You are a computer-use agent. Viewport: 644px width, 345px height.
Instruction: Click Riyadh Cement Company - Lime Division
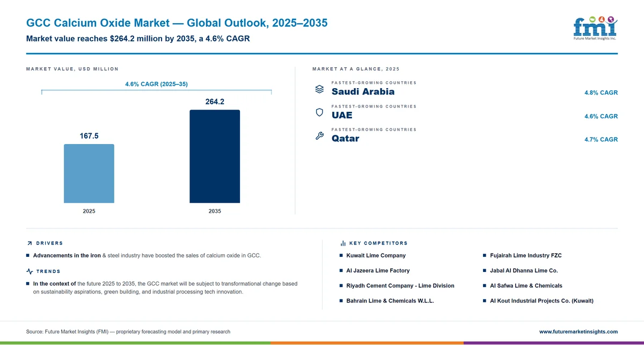tap(400, 286)
